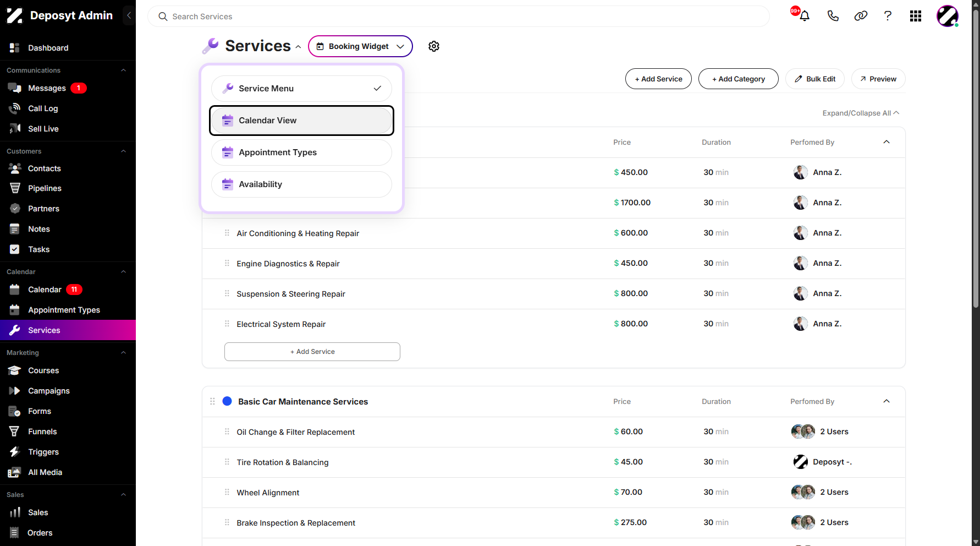Click the phone dialer icon in header
The image size is (980, 546).
[833, 16]
